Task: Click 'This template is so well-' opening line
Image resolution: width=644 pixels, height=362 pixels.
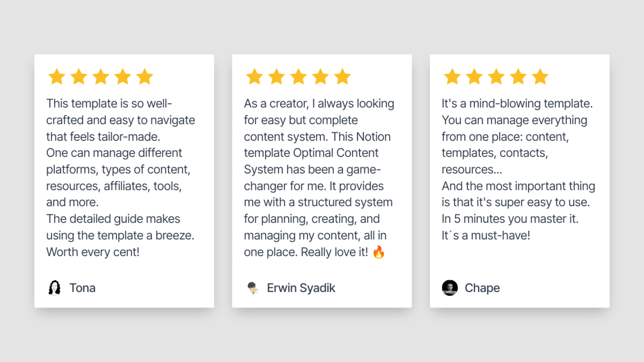Action: [109, 103]
